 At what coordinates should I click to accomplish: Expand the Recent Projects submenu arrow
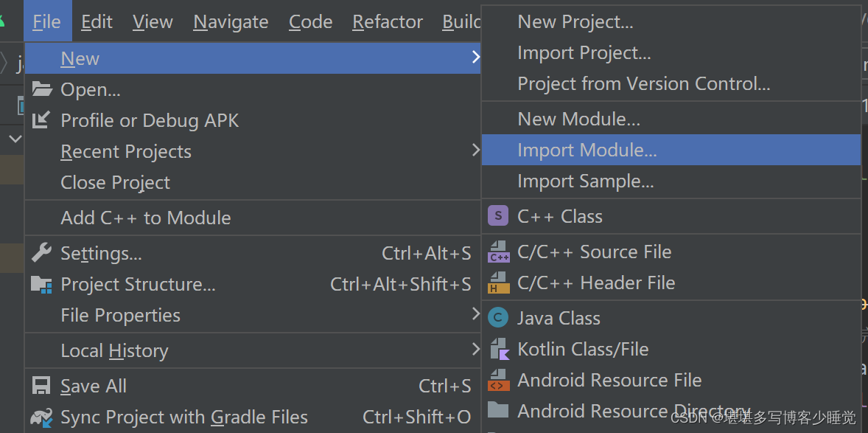pos(475,151)
